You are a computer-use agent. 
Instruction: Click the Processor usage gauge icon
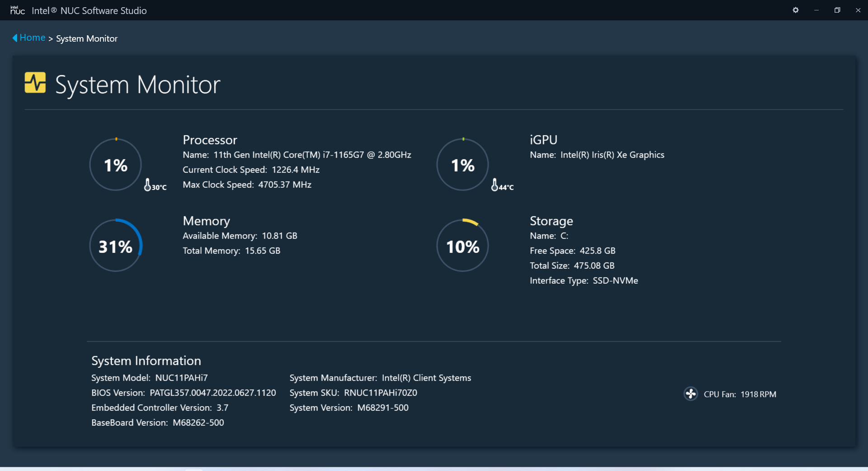tap(115, 164)
